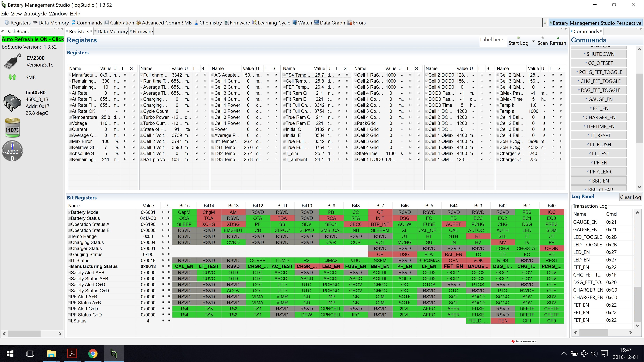Open the Window menu
Viewport: 644px width, 362px height.
(x=58, y=14)
